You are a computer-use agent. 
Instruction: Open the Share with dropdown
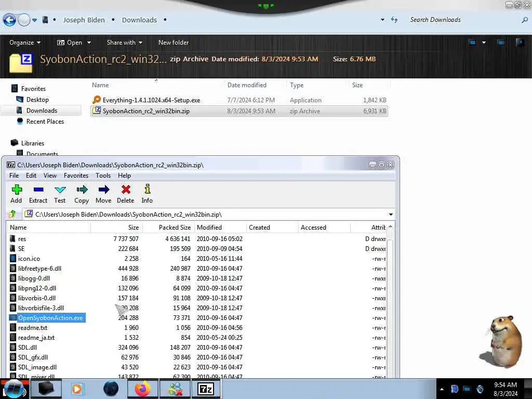125,43
